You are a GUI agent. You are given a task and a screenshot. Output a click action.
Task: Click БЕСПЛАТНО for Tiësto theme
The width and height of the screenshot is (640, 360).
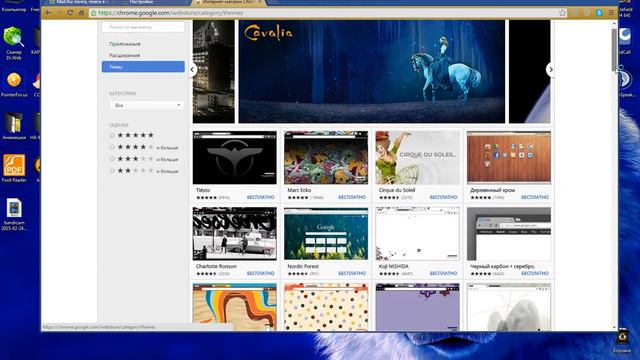pos(260,197)
